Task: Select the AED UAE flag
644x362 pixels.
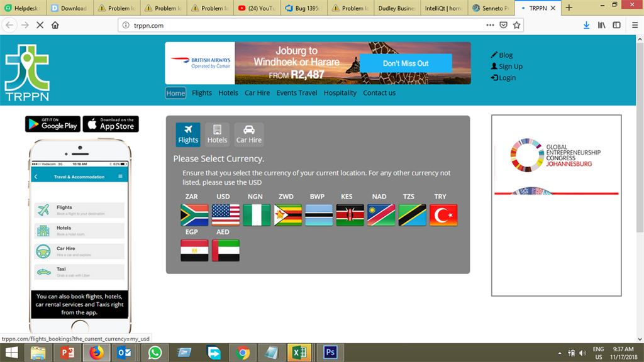Action: pyautogui.click(x=226, y=250)
